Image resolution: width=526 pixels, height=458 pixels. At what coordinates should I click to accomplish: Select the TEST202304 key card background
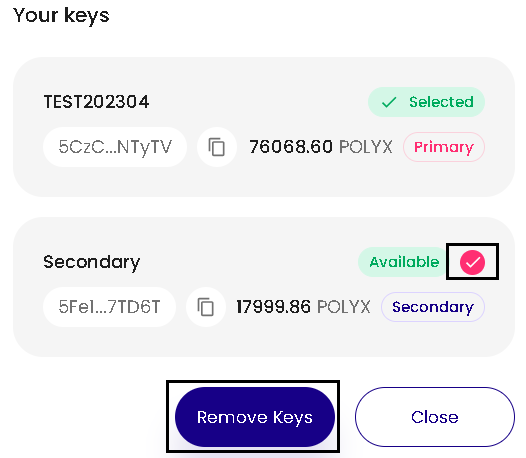[264, 127]
